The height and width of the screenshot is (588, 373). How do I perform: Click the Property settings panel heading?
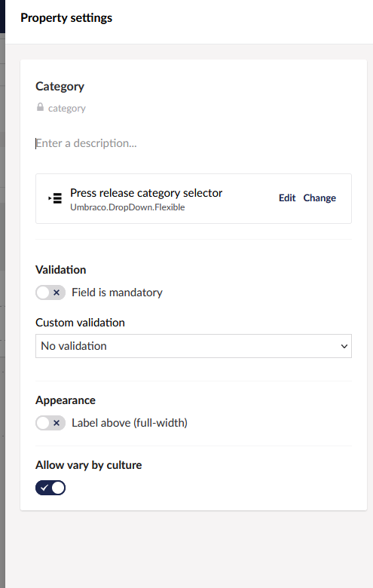pos(66,18)
